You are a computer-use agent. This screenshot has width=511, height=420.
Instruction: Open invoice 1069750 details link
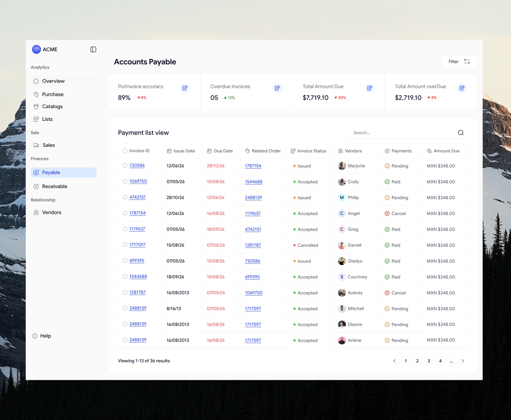[138, 181]
